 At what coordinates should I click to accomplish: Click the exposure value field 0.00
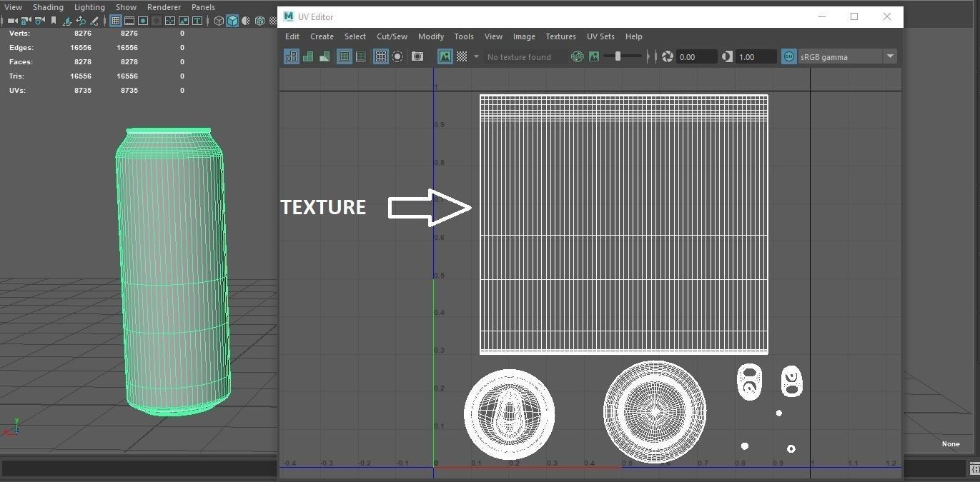696,56
